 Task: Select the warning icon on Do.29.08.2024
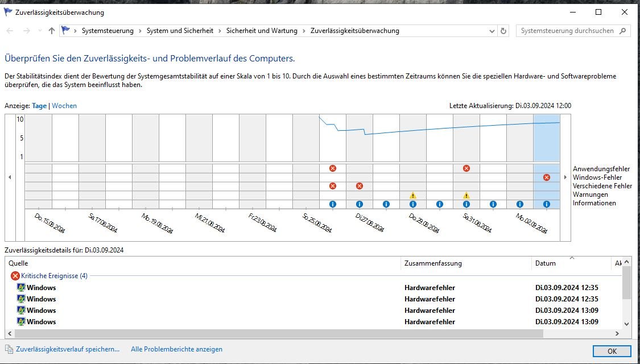412,196
